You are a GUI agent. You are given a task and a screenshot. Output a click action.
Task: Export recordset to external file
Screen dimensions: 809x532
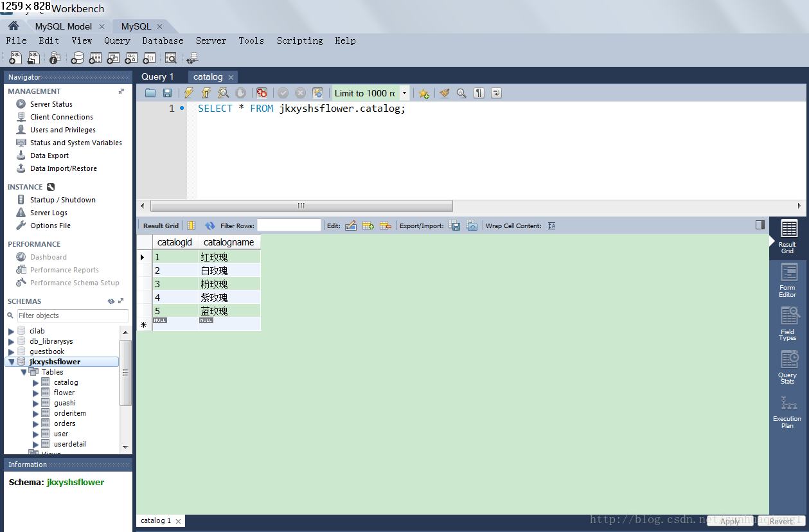[454, 226]
